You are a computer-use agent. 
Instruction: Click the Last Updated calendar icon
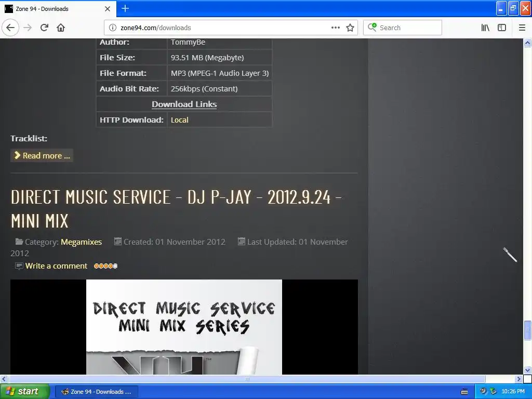[x=241, y=242]
